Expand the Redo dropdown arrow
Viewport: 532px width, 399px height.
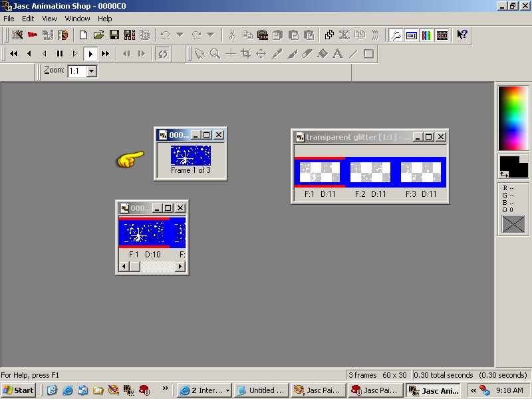click(x=211, y=35)
